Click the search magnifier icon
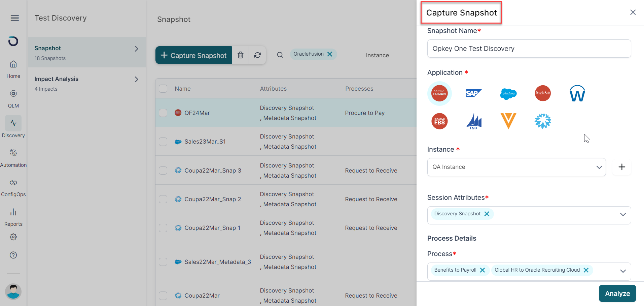The height and width of the screenshot is (306, 644). [280, 55]
